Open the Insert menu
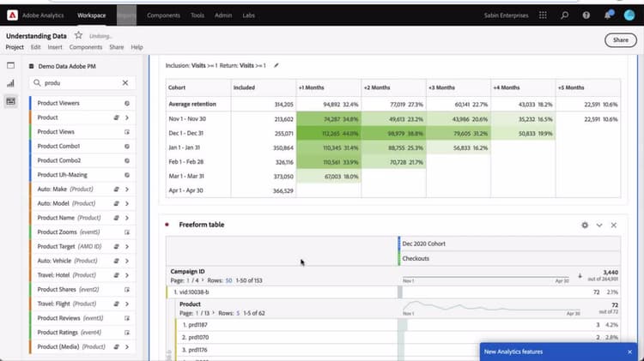This screenshot has width=644, height=361. 55,47
